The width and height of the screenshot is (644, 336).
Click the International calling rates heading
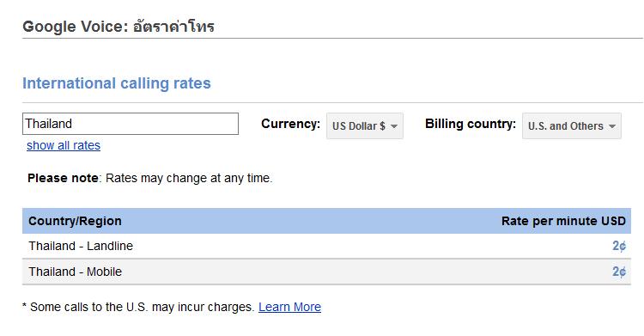pos(117,83)
